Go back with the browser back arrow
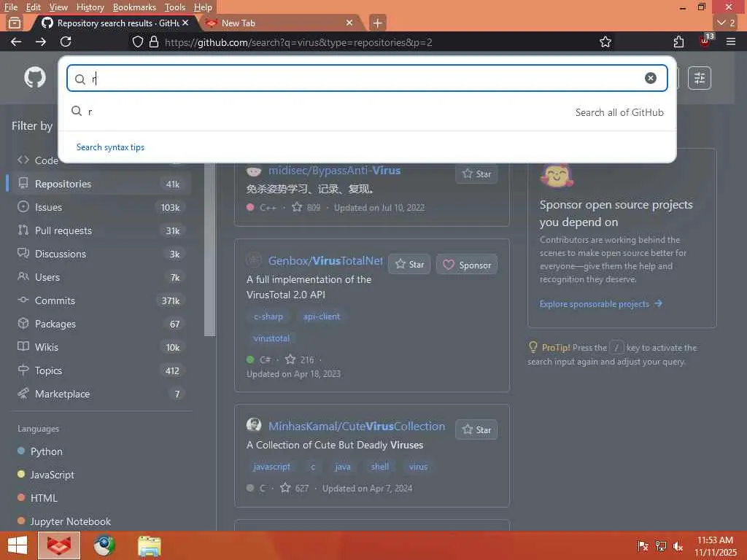Image resolution: width=747 pixels, height=560 pixels. tap(16, 42)
